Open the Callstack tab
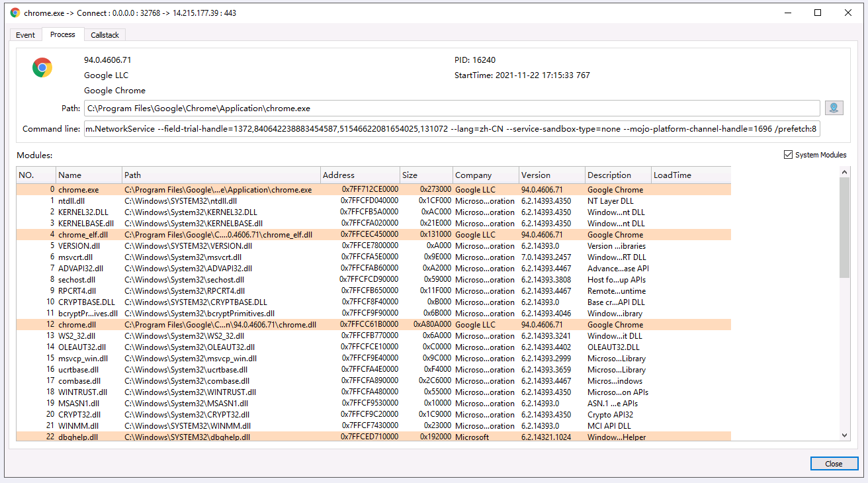This screenshot has height=483, width=868. coord(105,34)
